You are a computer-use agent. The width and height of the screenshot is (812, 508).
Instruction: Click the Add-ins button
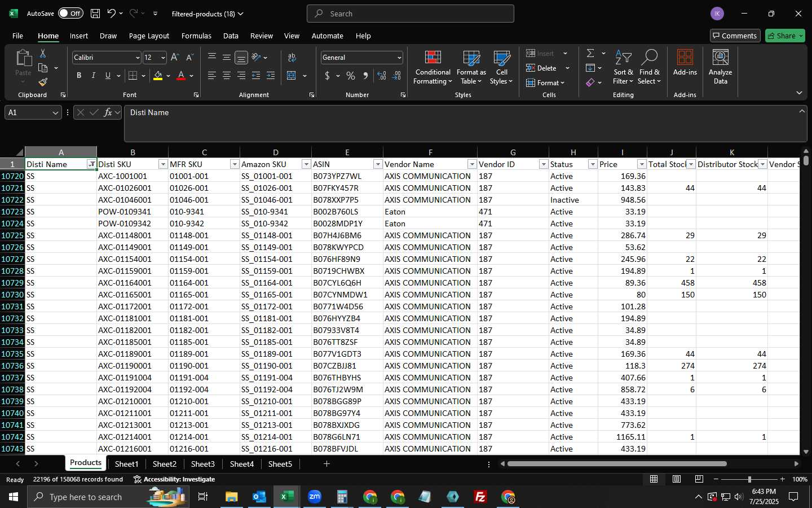pos(685,63)
